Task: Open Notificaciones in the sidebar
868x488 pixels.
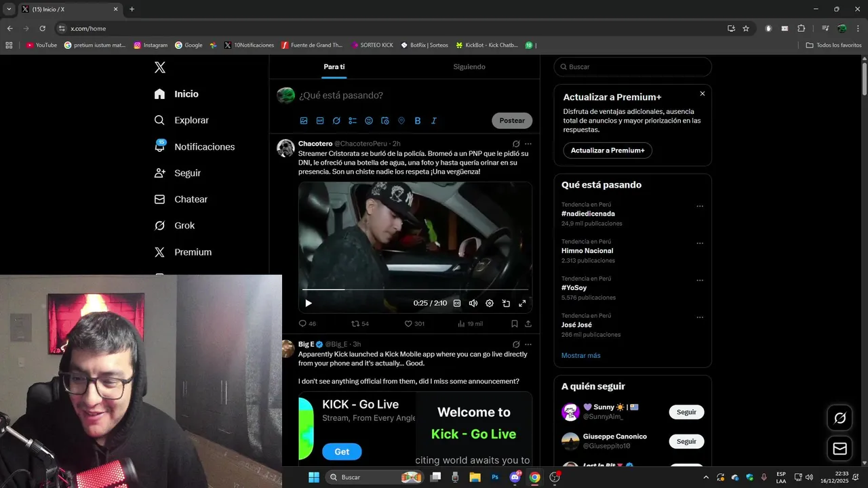Action: [194, 146]
